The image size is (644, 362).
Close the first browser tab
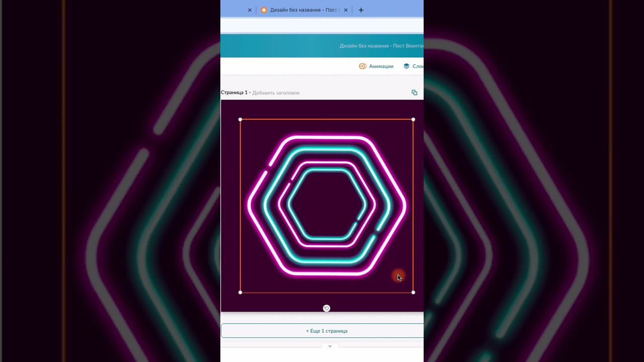(x=250, y=10)
